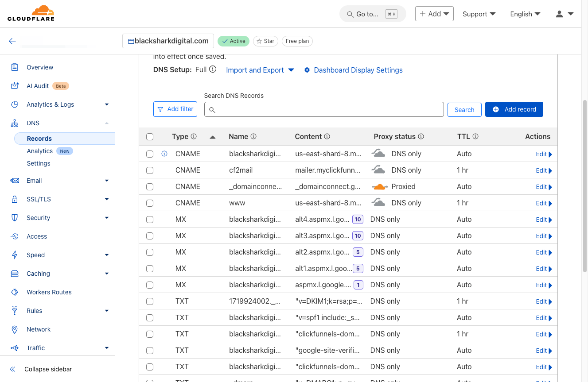Viewport: 588px width, 382px height.
Task: Click the sort arrow in Type column
Action: pyautogui.click(x=213, y=137)
